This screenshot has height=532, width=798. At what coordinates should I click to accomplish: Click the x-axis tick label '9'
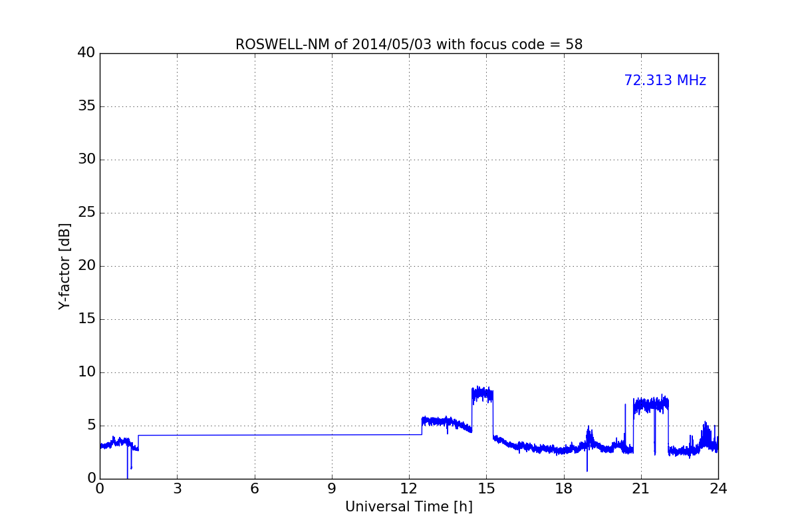332,489
